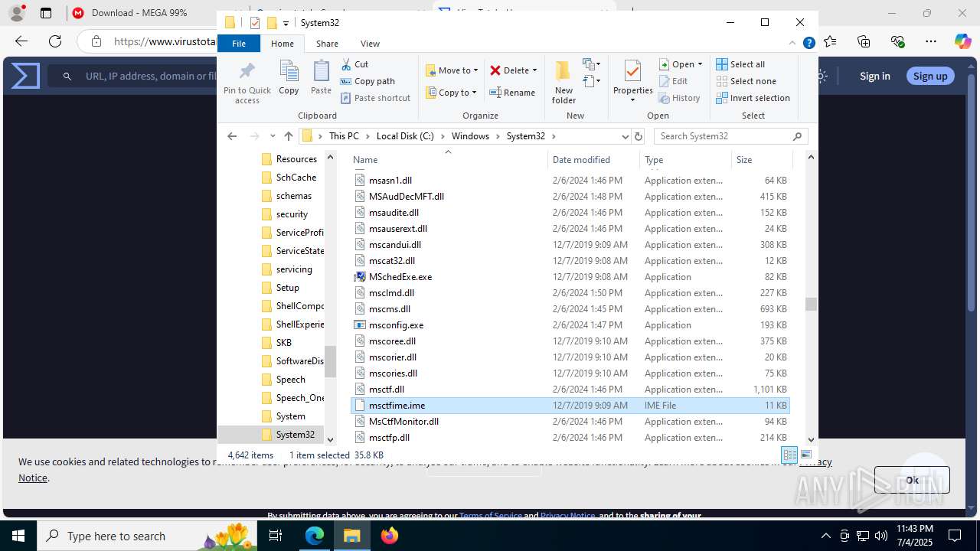
Task: Click the Search System32 field
Action: 730,136
